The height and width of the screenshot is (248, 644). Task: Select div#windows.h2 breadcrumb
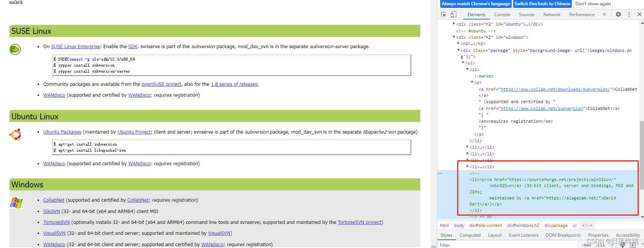pyautogui.click(x=523, y=225)
